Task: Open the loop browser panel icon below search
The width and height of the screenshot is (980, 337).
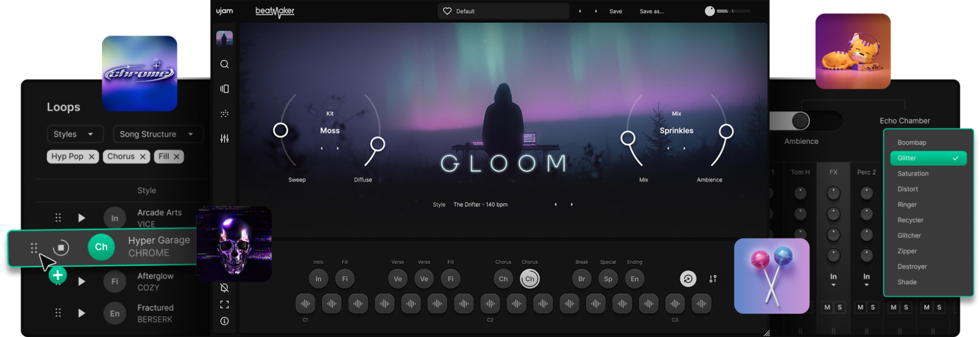Action: coord(225,89)
